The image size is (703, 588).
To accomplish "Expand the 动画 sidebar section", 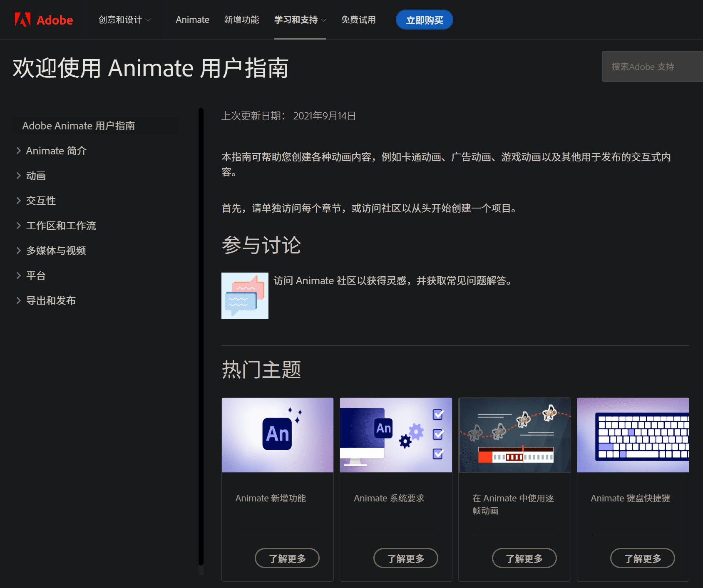I will click(x=36, y=176).
